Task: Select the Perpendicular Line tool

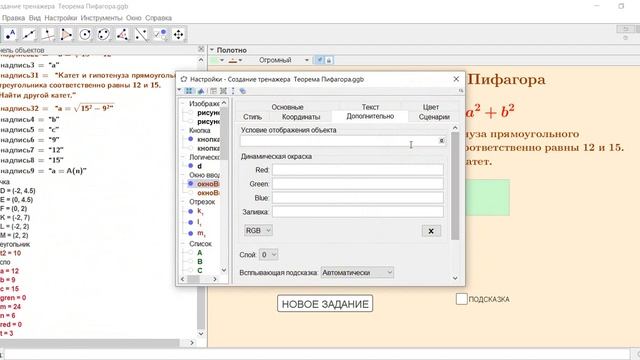Action: [47, 35]
